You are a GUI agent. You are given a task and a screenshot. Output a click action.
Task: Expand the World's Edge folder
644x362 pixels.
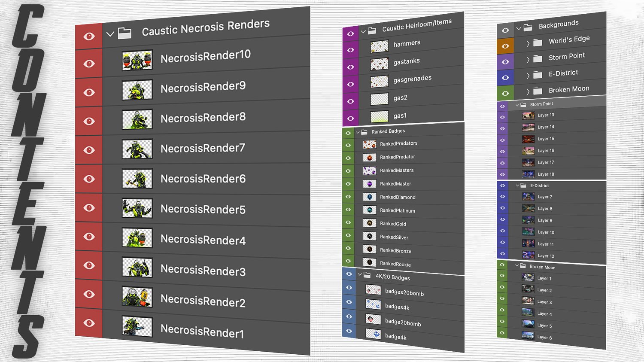528,43
